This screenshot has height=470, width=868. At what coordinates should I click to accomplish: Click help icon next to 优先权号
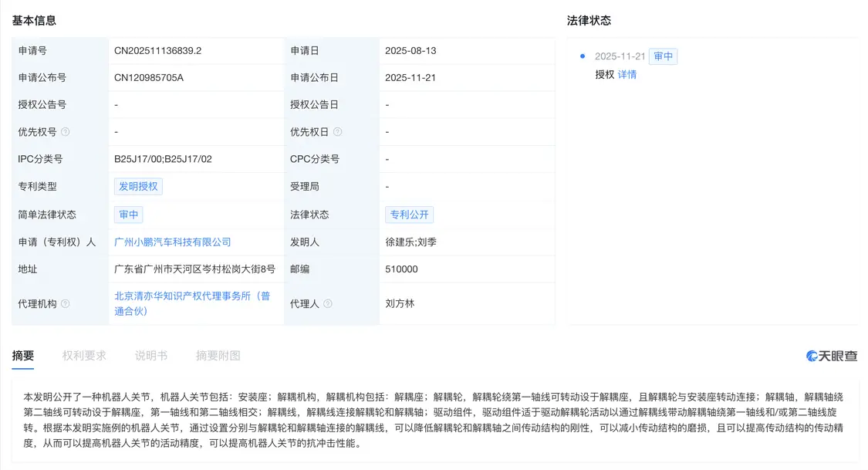pos(66,132)
